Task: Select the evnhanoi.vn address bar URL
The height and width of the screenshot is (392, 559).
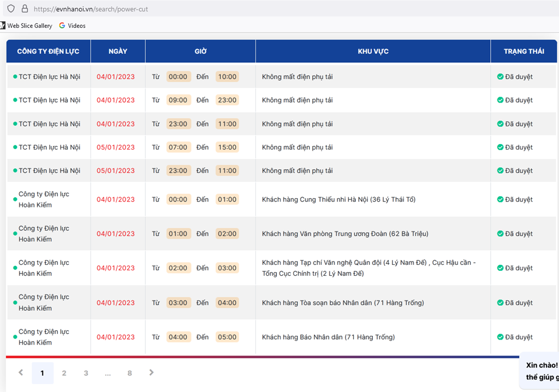Action: [91, 9]
